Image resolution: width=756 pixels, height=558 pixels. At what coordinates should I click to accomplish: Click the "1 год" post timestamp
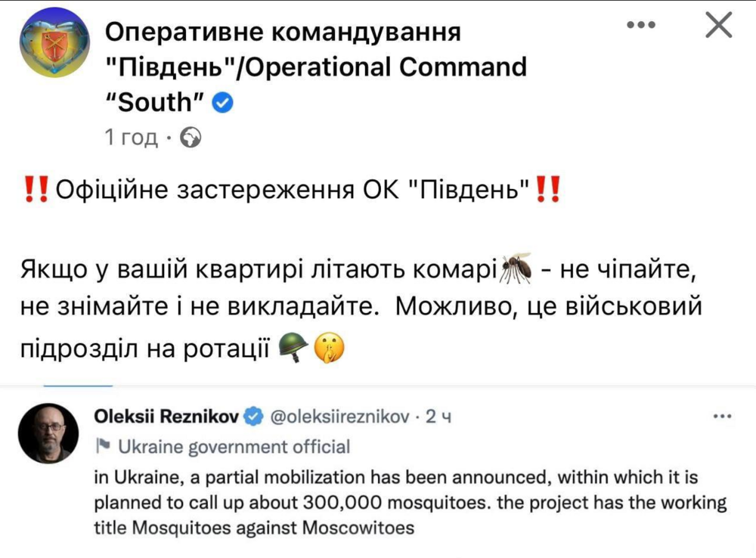[x=131, y=138]
